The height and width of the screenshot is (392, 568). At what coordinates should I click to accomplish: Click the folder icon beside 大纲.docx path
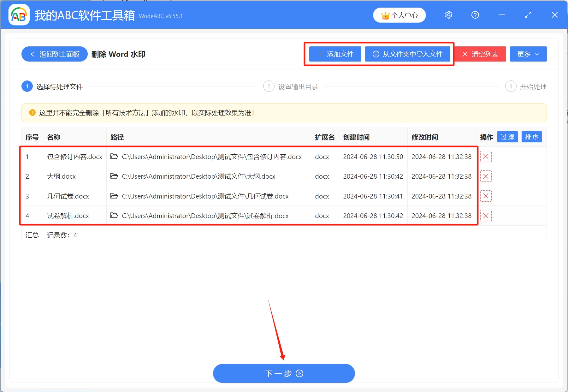pyautogui.click(x=114, y=176)
